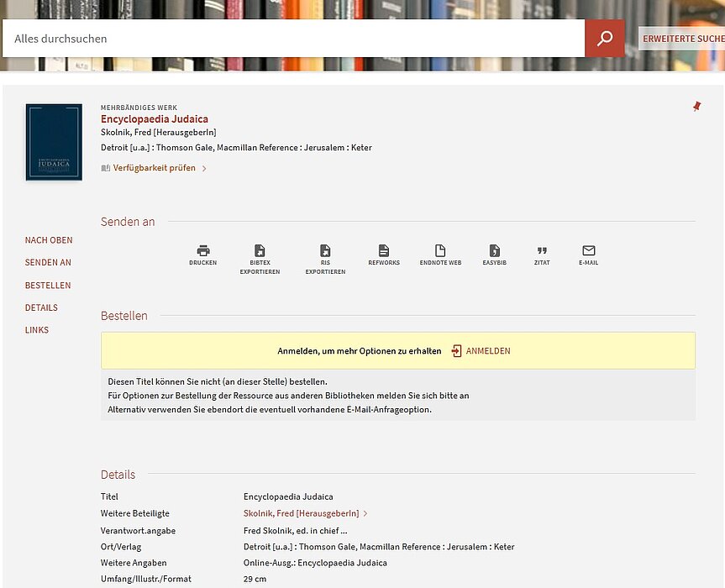The image size is (725, 588).
Task: Click Verfügbarkeit prüfen link
Action: (154, 168)
